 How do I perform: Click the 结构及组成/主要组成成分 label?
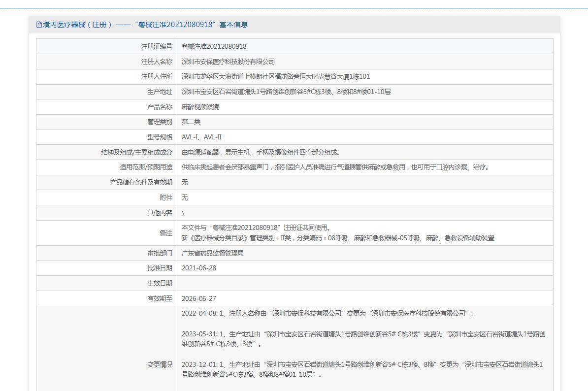pos(137,152)
